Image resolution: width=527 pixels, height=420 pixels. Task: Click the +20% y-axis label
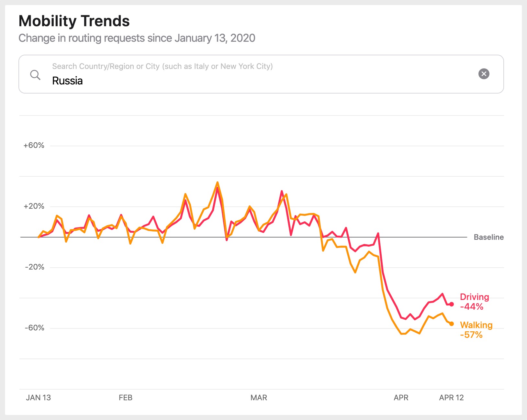pyautogui.click(x=34, y=206)
